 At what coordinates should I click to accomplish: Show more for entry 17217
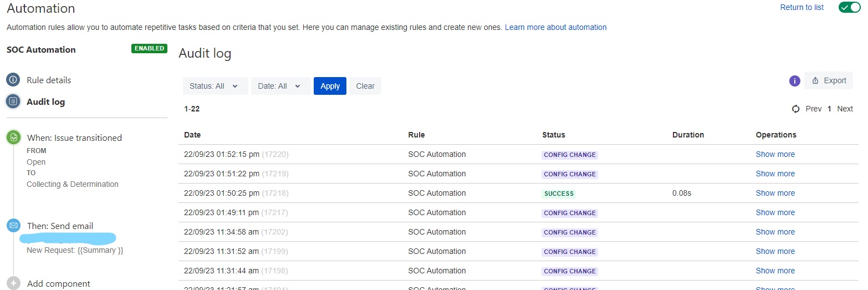click(775, 212)
